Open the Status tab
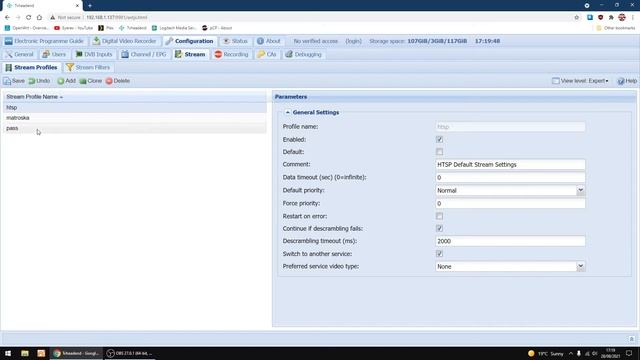 click(236, 41)
